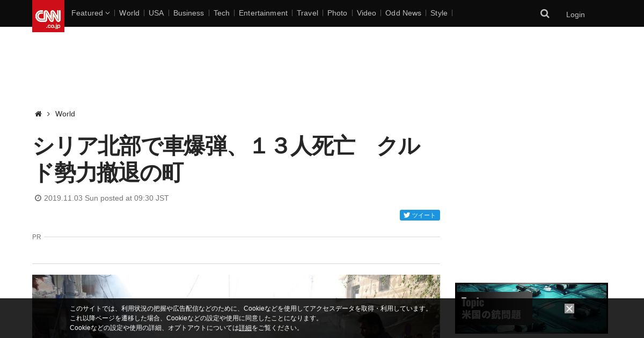Close the cookie notice banner

pos(569,308)
